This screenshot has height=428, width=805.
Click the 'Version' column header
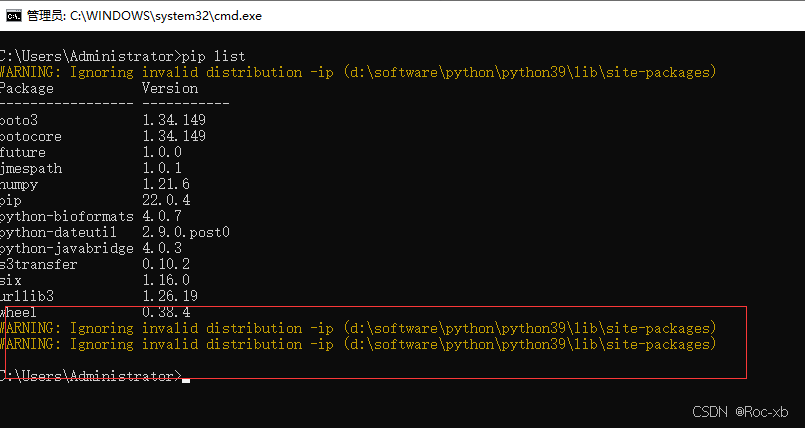coord(170,88)
